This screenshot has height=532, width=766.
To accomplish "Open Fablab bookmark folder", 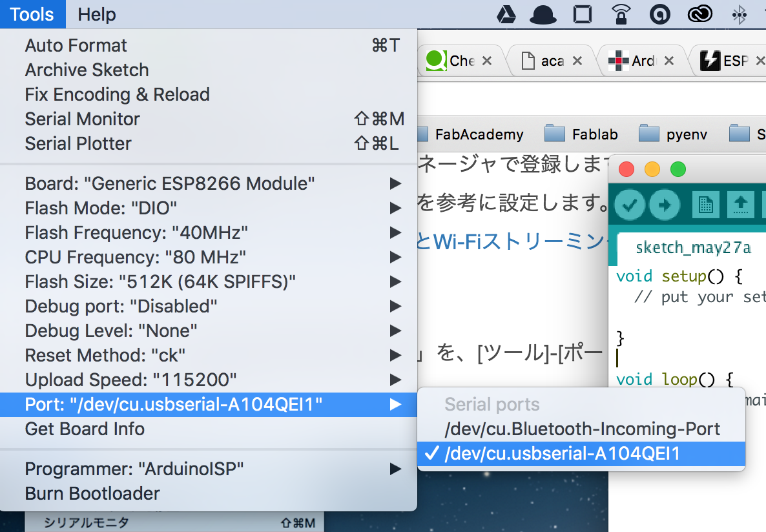I will (x=581, y=134).
